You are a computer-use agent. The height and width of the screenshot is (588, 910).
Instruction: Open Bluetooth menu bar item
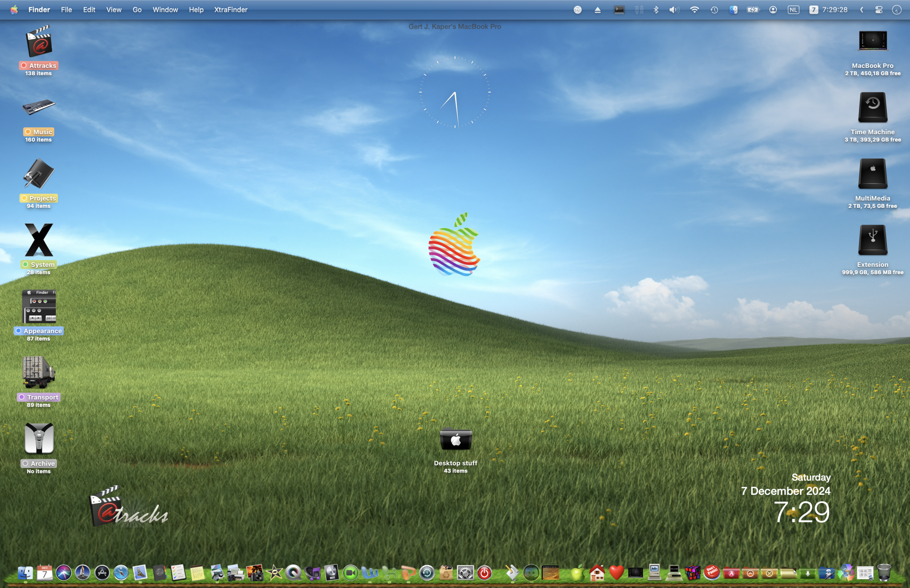point(656,10)
